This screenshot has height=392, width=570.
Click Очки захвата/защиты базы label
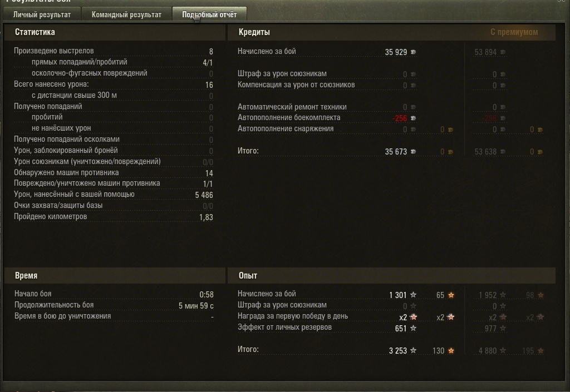58,205
